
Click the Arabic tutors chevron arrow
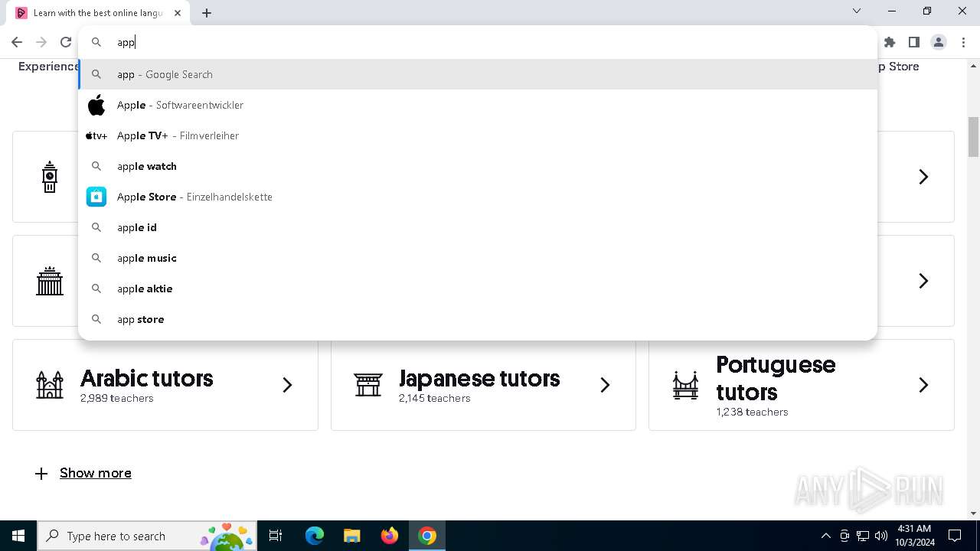[x=287, y=385]
